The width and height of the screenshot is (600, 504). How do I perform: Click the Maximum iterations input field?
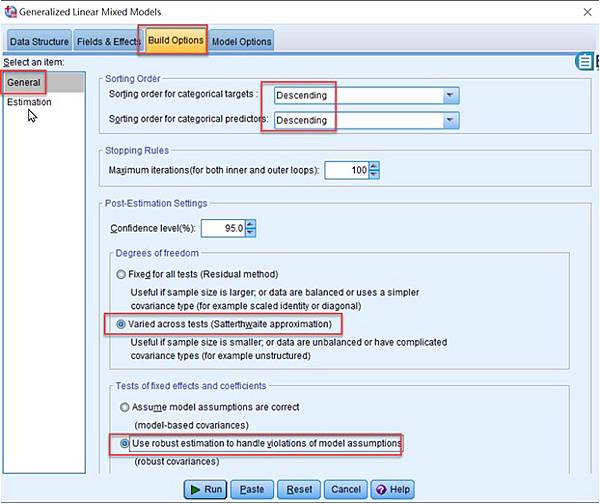(347, 170)
